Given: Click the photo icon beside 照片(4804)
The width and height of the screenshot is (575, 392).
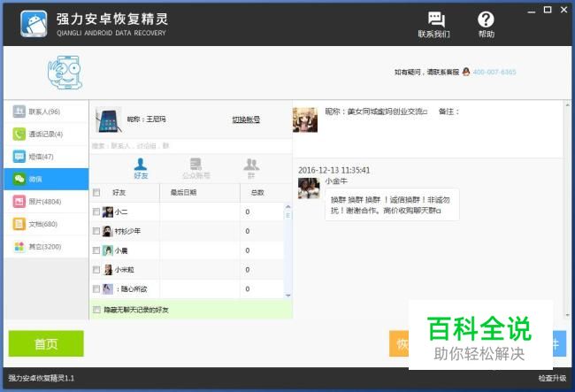Looking at the screenshot, I should coord(19,202).
